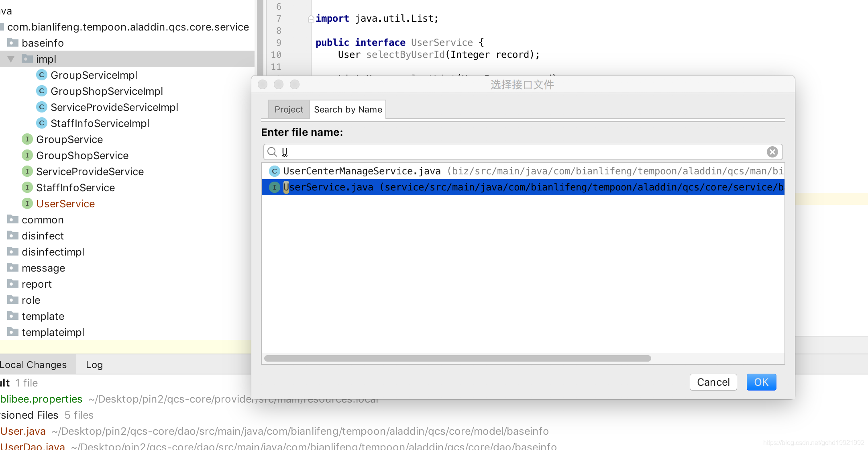Select the common package
868x450 pixels.
tap(43, 220)
